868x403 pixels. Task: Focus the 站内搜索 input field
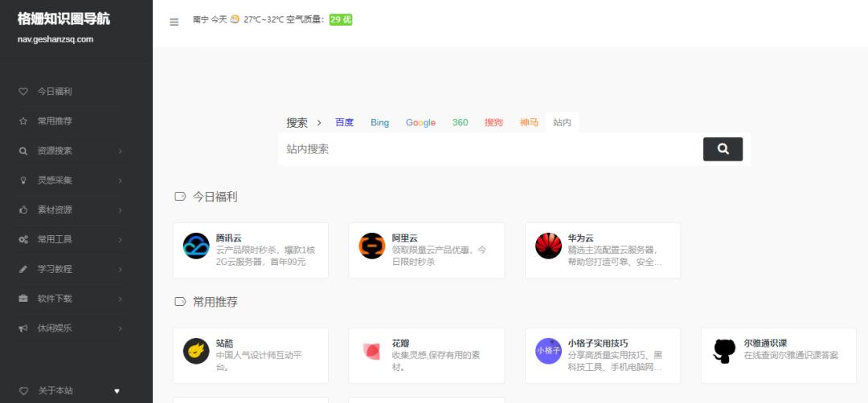tap(490, 149)
